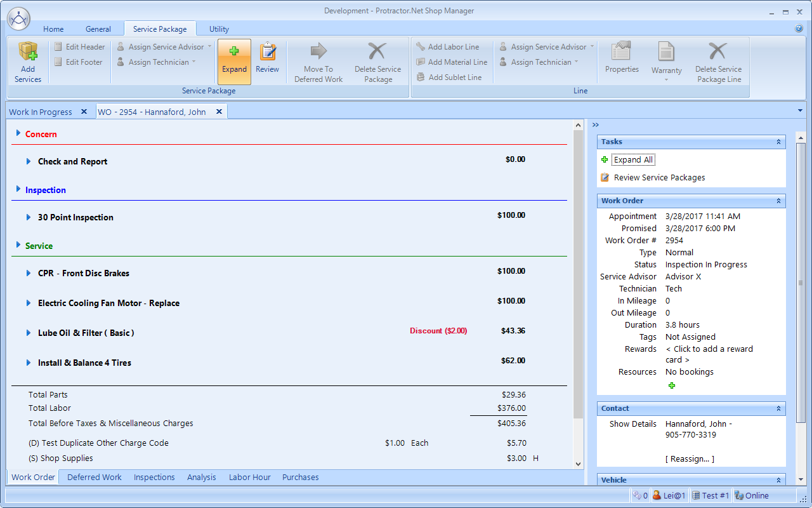Toggle the Expand ribbon button
The width and height of the screenshot is (812, 508).
pos(234,62)
